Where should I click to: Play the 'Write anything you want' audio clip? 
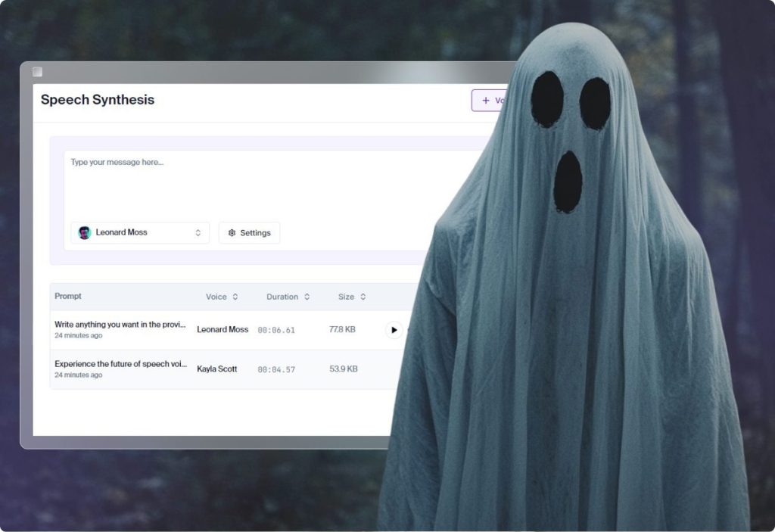[x=394, y=330]
